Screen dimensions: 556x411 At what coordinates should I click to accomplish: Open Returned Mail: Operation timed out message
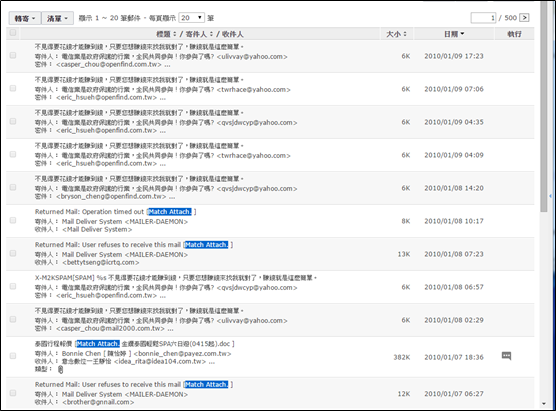pos(89,212)
